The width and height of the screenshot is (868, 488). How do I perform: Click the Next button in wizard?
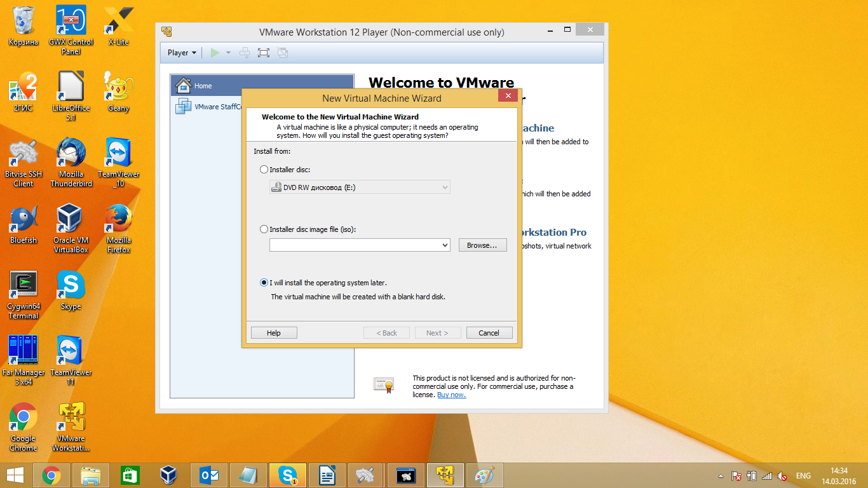438,333
